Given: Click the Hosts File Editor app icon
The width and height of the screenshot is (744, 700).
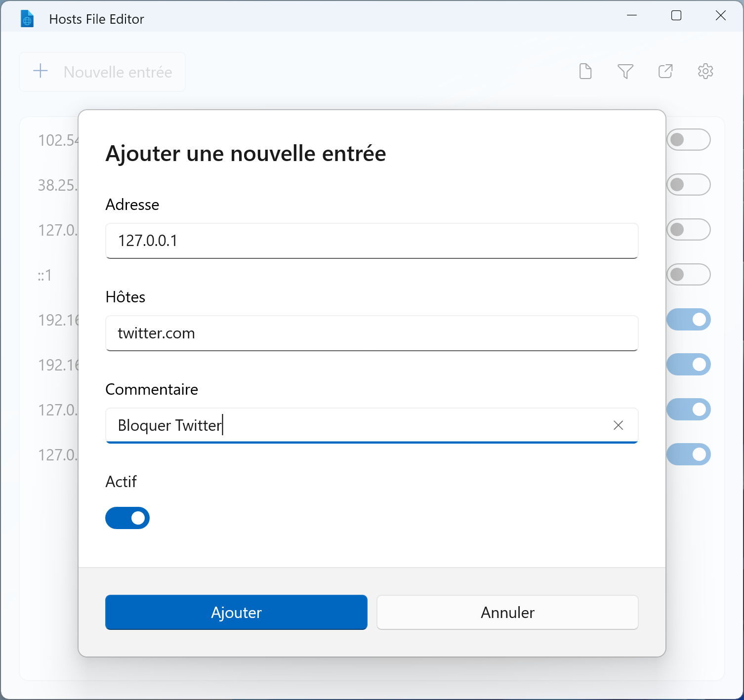Looking at the screenshot, I should [27, 19].
